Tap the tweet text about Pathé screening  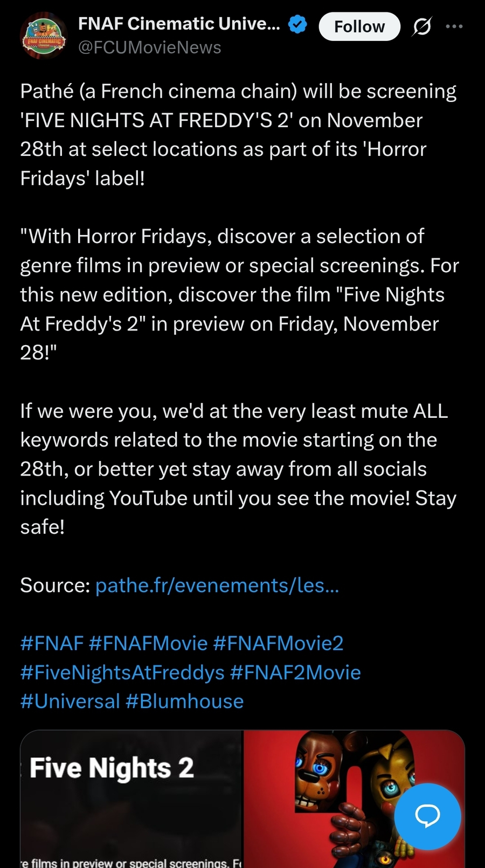(238, 135)
